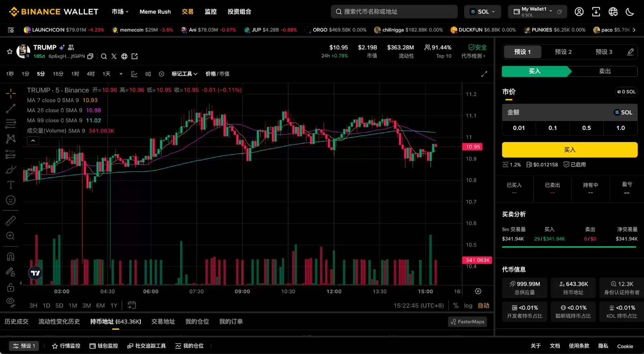Hide all drawings with eye icon
This screenshot has height=354, width=644.
(11, 302)
